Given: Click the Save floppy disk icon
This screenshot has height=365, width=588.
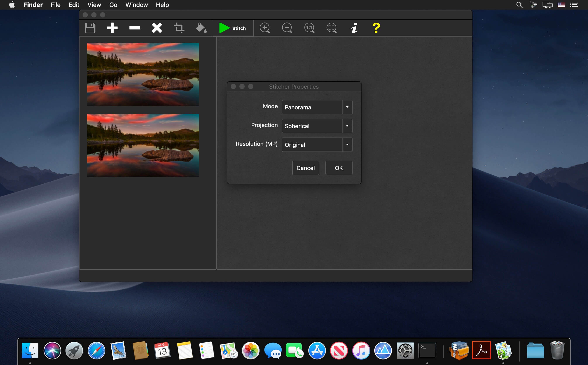Looking at the screenshot, I should pyautogui.click(x=90, y=28).
